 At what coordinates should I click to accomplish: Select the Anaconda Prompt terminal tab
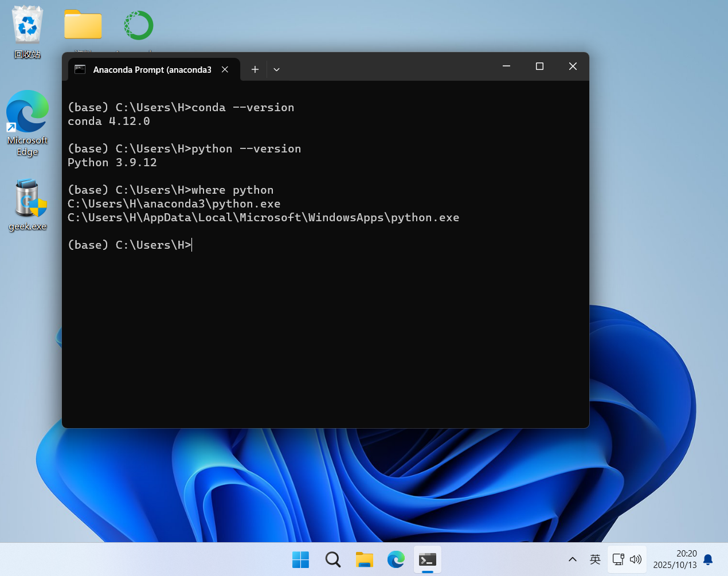153,69
